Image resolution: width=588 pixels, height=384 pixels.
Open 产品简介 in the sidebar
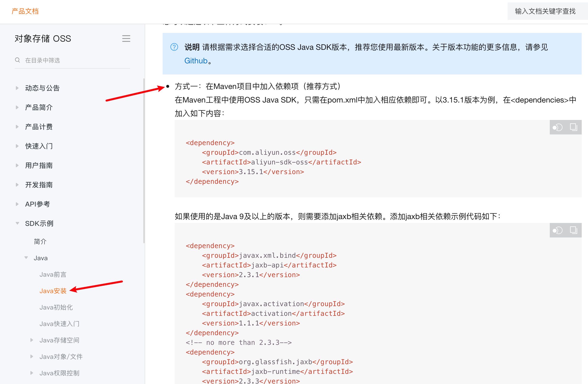pos(39,107)
